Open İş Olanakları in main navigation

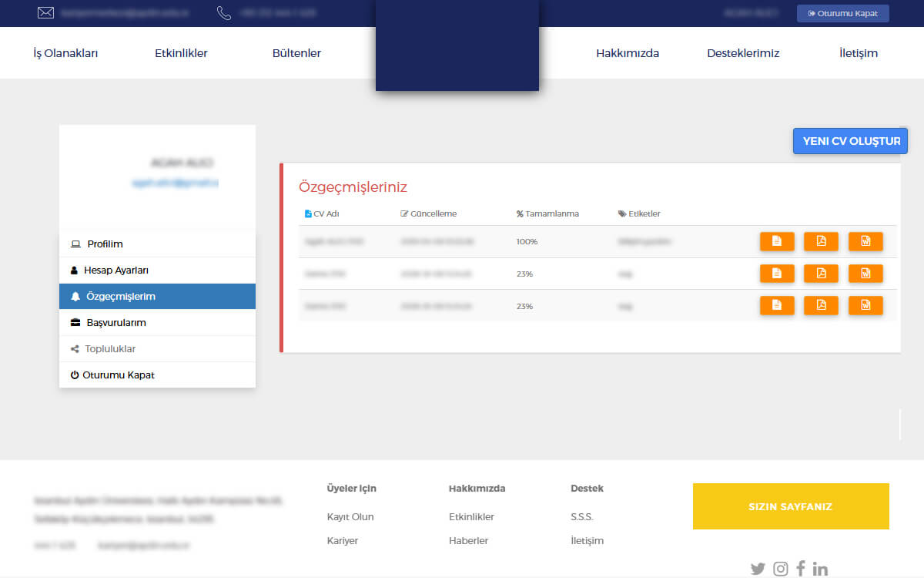65,53
